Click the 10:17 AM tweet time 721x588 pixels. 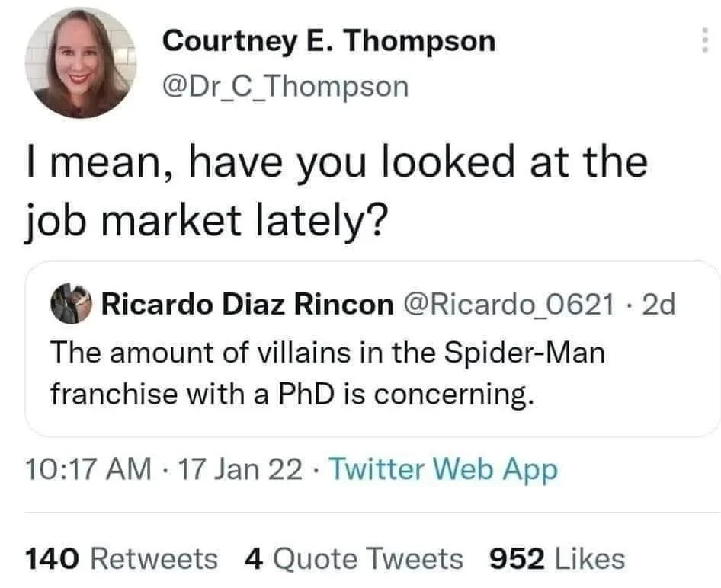tap(88, 469)
